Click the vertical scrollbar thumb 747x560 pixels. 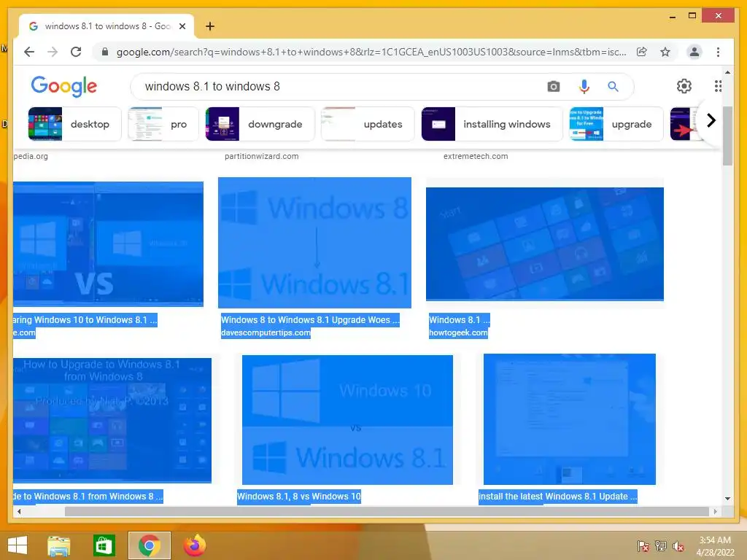[727, 136]
